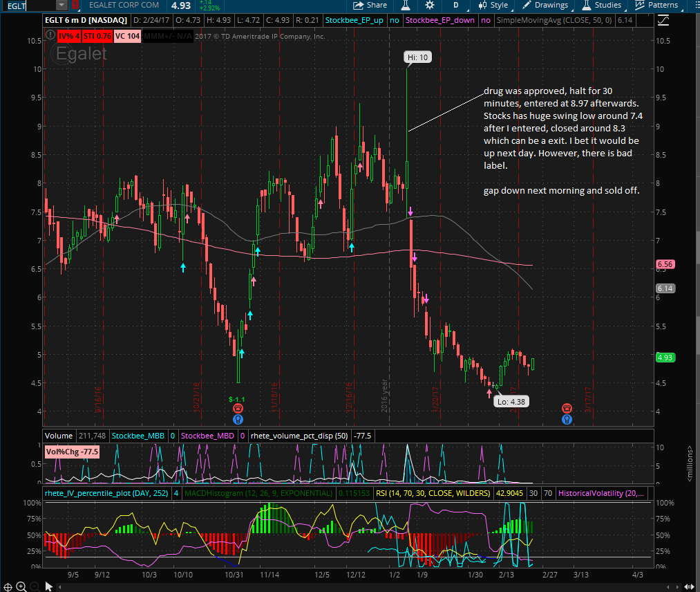Click the +2.92% change value

pyautogui.click(x=209, y=8)
